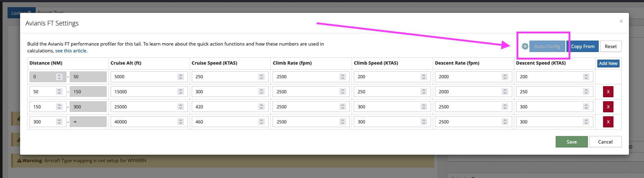Click the distance start field showing 300
644x178 pixels.
pyautogui.click(x=47, y=122)
